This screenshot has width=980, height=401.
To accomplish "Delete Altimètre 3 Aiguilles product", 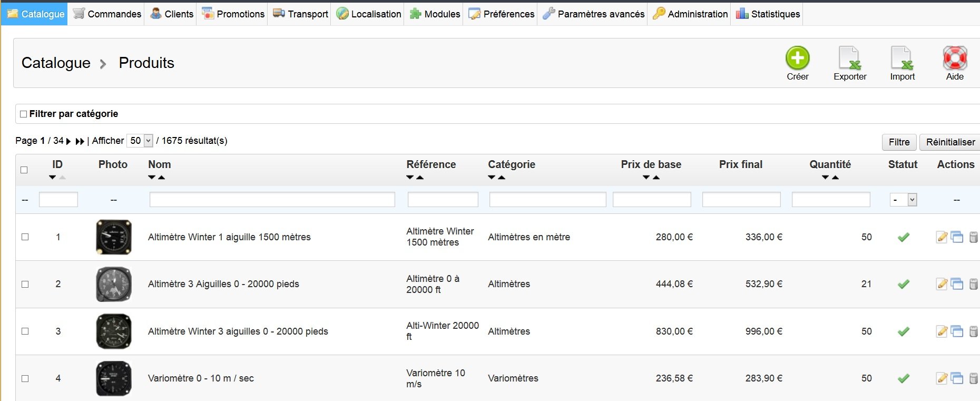I will (x=973, y=284).
